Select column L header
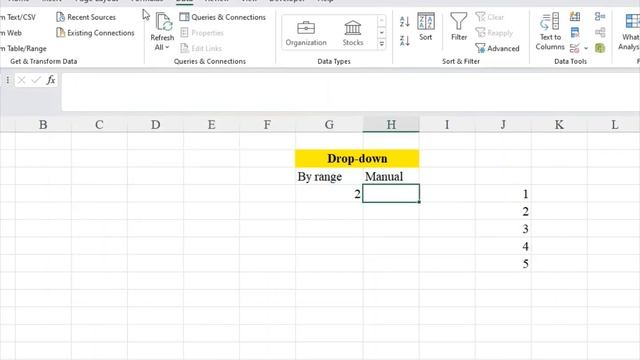This screenshot has height=360, width=640. tap(614, 124)
